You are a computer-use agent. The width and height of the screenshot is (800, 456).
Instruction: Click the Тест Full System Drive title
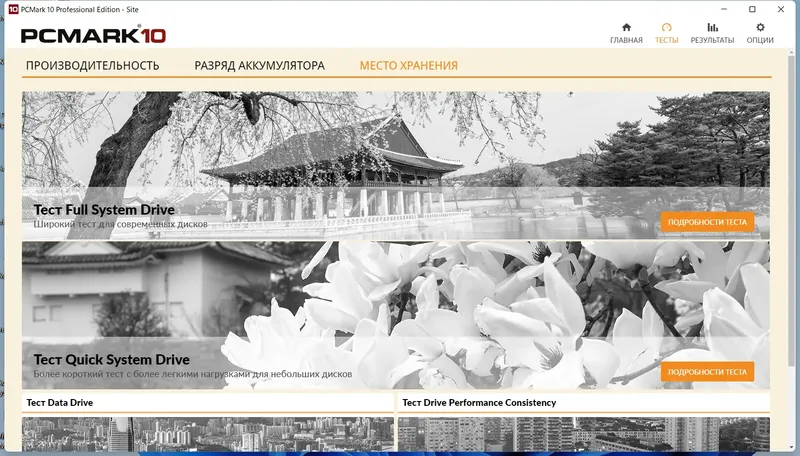pyautogui.click(x=104, y=210)
